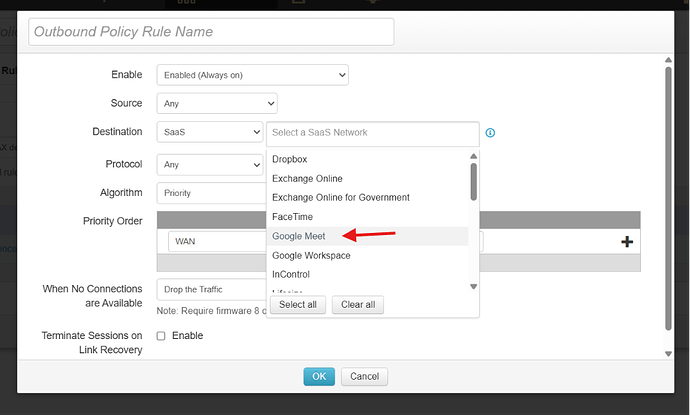This screenshot has width=690, height=415.
Task: Click the SaaS network info icon
Action: [x=490, y=132]
